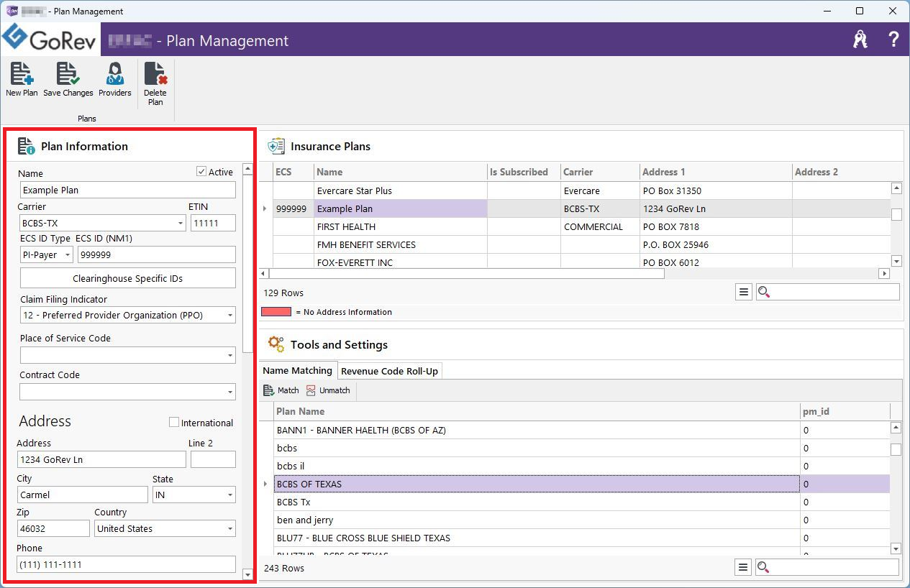Select BLU77 - BLUE CROSS BLUE SHIELD TEXAS
The image size is (910, 588).
[363, 538]
